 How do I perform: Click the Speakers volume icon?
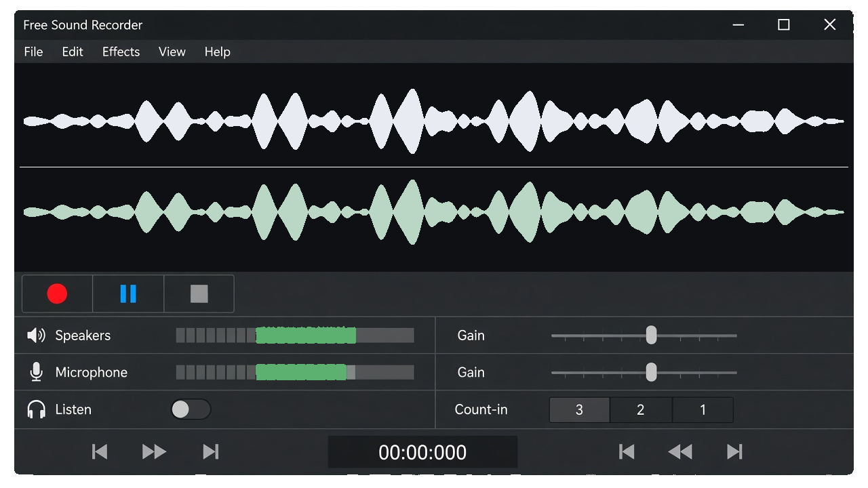pos(36,335)
